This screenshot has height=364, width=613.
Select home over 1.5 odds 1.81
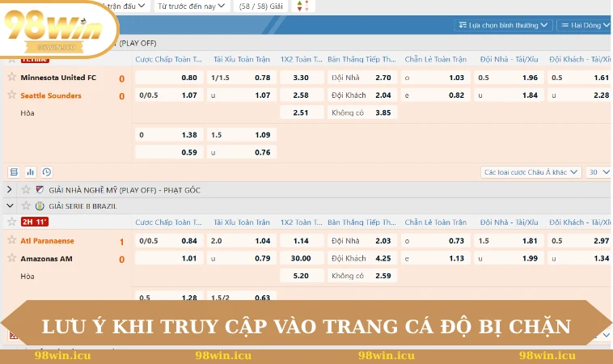pyautogui.click(x=509, y=241)
